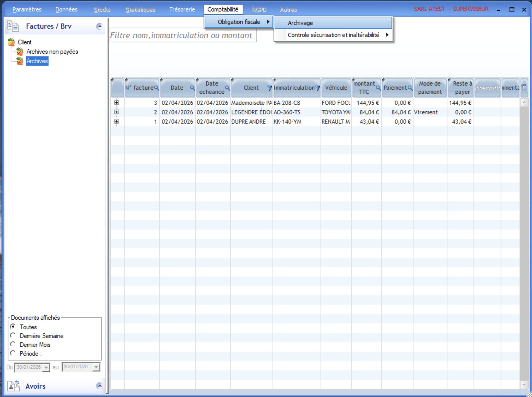Open Controle sécurisation et inaltérabilité submenu
This screenshot has width=532, height=397.
[x=333, y=35]
